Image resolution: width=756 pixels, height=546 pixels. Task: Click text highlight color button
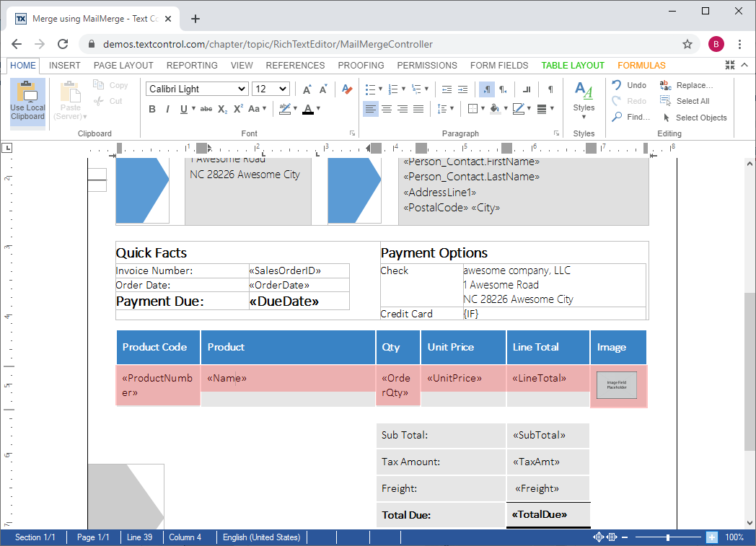[x=285, y=109]
